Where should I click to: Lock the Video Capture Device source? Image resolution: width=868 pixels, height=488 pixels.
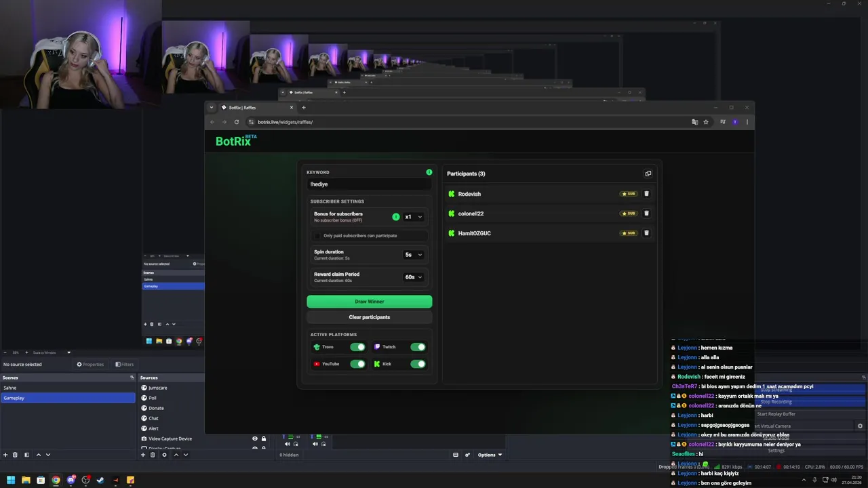coord(264,439)
